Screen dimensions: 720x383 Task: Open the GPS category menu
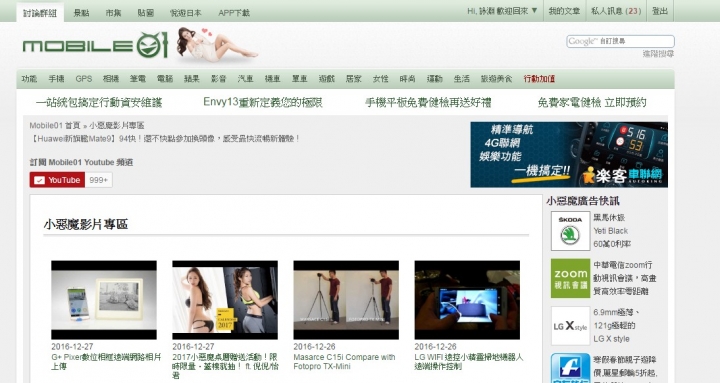(84, 79)
